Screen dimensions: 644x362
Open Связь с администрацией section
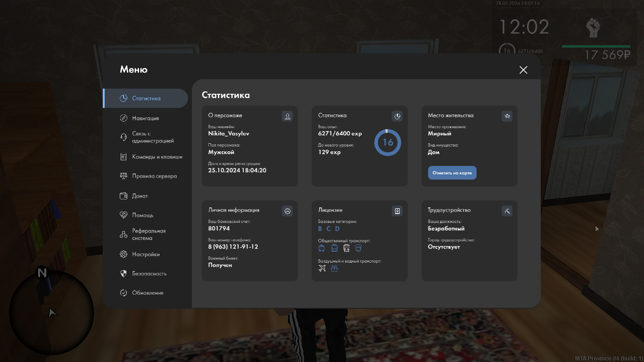click(x=152, y=137)
